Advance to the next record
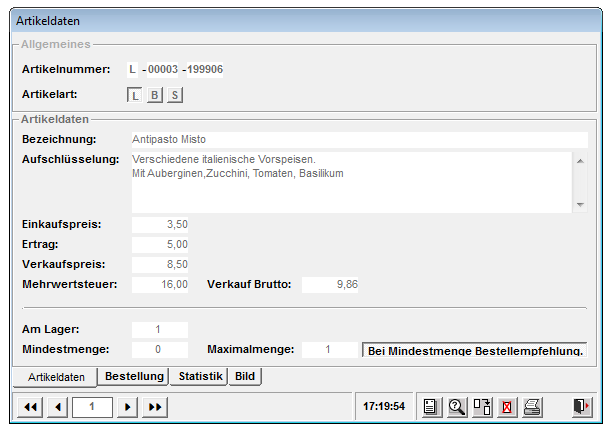Viewport: 611px width, 434px height. [x=127, y=407]
